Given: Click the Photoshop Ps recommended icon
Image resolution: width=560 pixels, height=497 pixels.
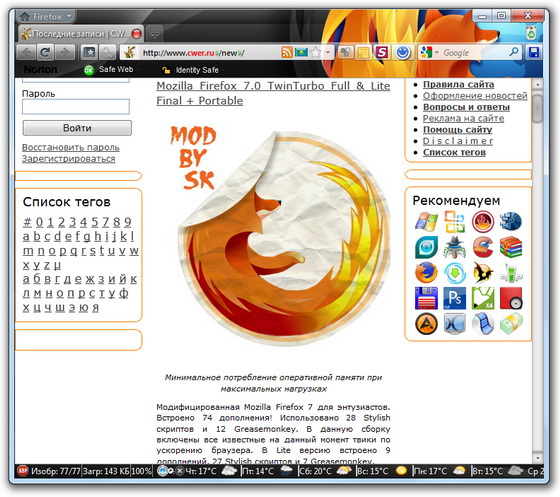Looking at the screenshot, I should point(455,298).
